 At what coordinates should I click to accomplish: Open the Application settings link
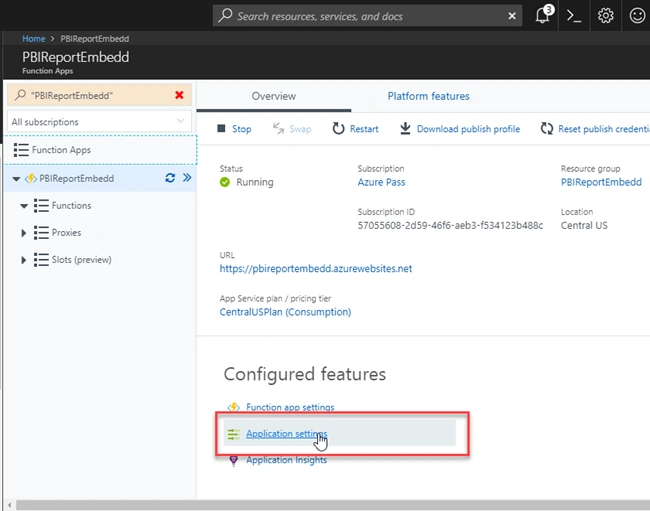coord(286,434)
